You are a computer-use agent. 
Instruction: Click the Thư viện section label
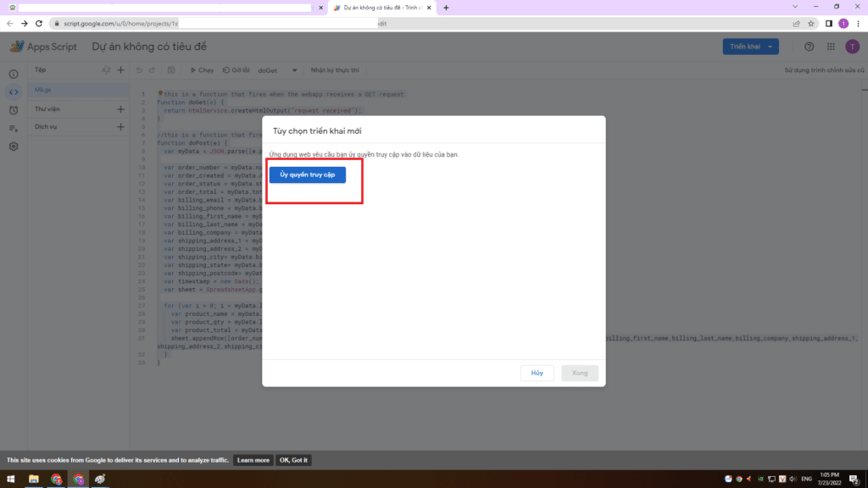47,109
